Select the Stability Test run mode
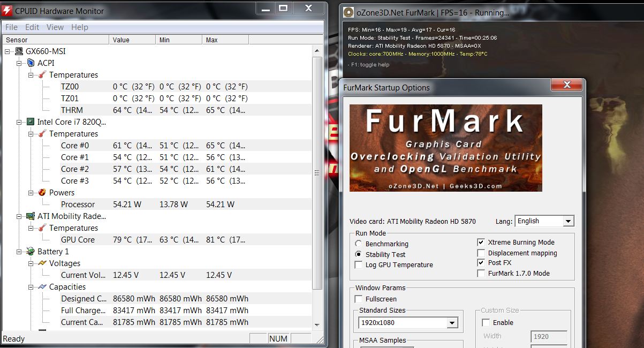 point(358,255)
